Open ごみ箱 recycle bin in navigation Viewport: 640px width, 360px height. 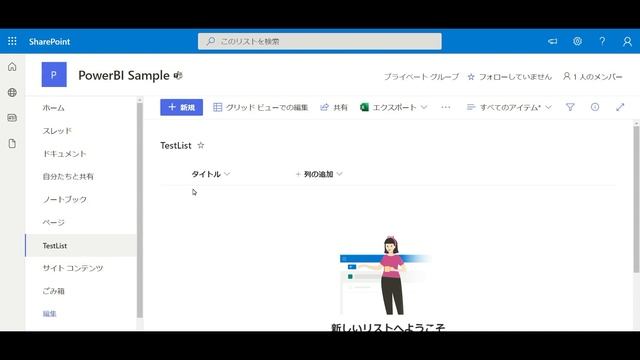pyautogui.click(x=53, y=291)
